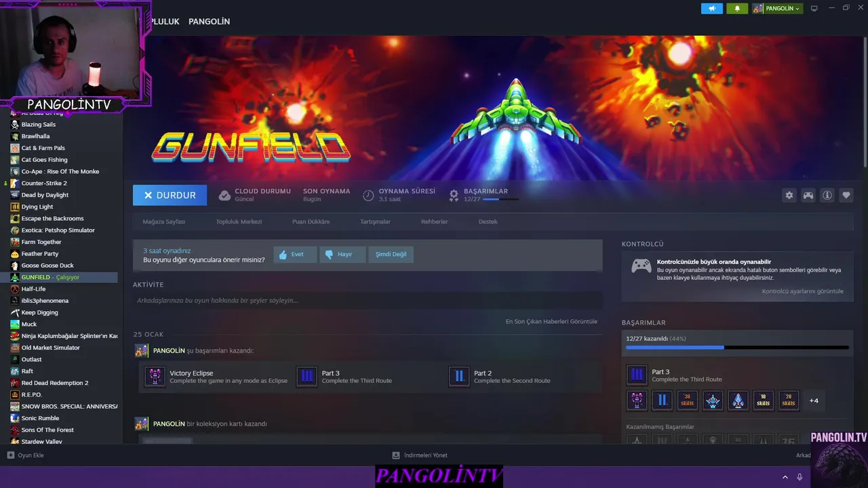Screen dimensions: 868x488
Task: Click the 10 skills achievement badge
Action: [x=763, y=401]
